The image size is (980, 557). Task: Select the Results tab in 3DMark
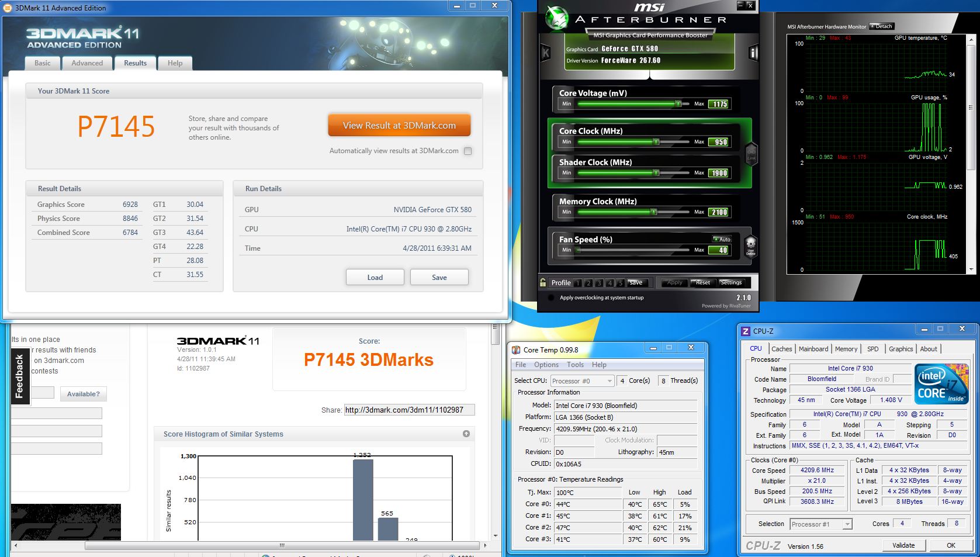click(135, 63)
